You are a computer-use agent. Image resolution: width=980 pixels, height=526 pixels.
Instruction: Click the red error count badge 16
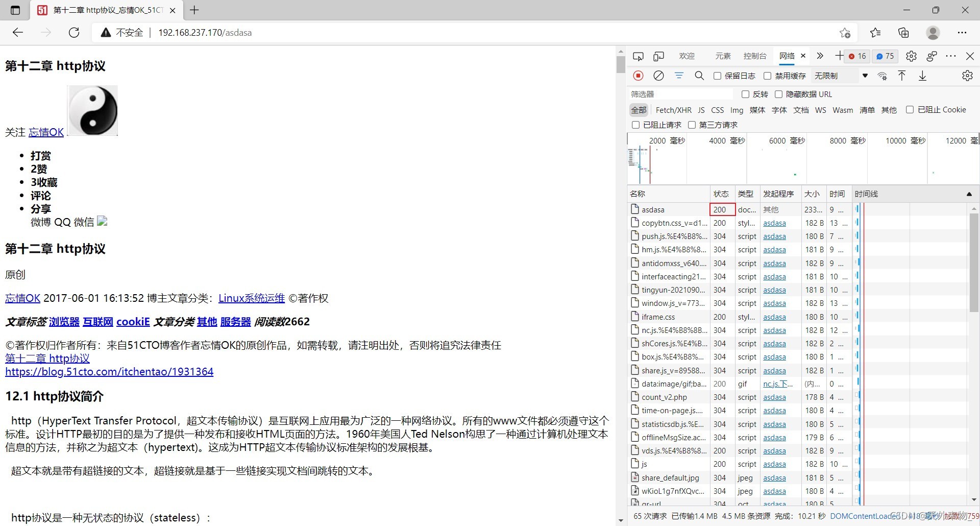click(x=857, y=56)
